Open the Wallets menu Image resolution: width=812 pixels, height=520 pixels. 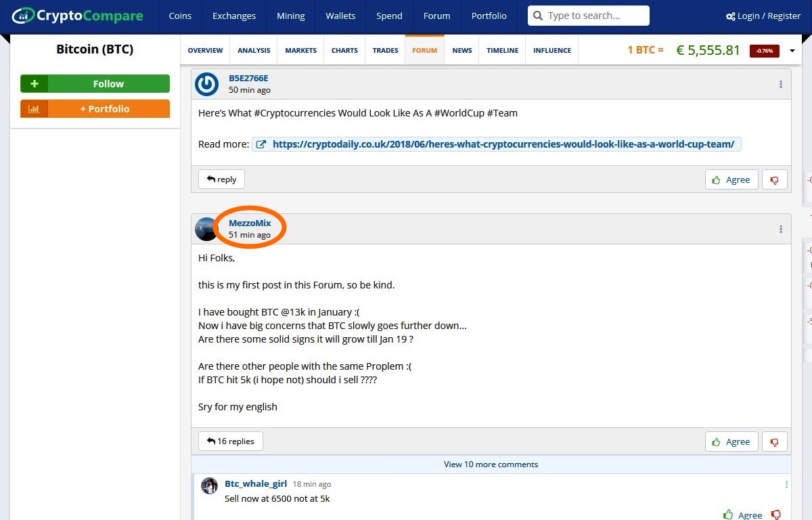tap(340, 16)
